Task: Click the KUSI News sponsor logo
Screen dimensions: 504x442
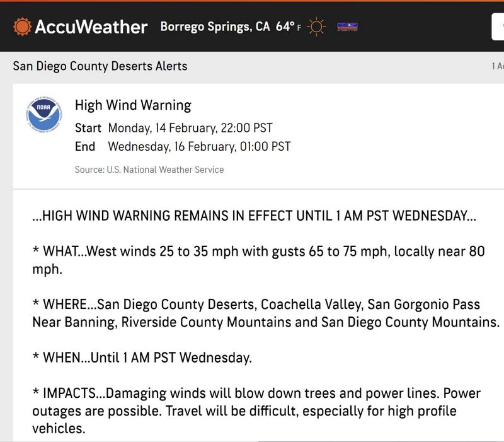Action: click(347, 26)
